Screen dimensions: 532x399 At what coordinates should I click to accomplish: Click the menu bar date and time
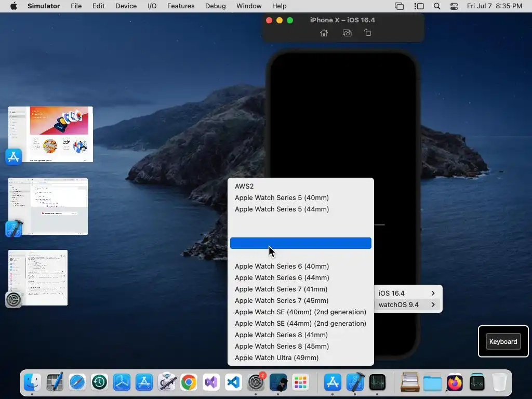pos(495,6)
